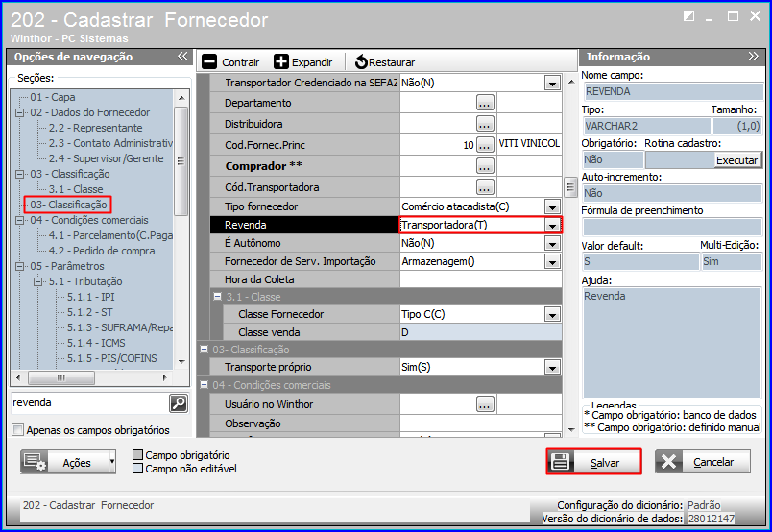Open Fornecedor de Serv. Importação dropdown
This screenshot has height=532, width=772.
tap(552, 261)
